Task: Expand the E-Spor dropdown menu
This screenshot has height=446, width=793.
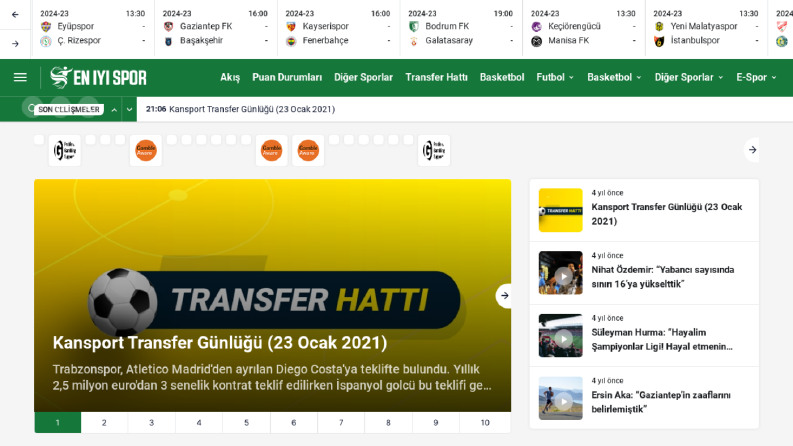Action: [756, 77]
